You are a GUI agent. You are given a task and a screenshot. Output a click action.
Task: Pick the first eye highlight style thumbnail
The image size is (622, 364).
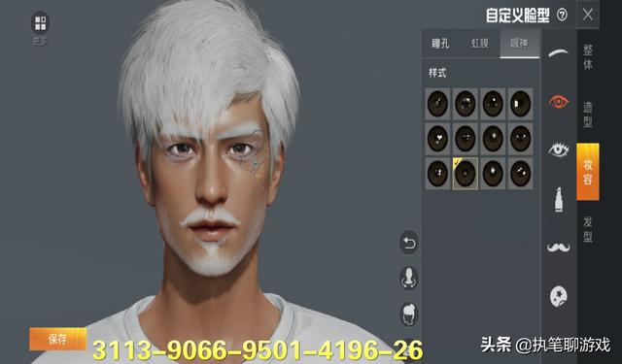[x=437, y=104]
